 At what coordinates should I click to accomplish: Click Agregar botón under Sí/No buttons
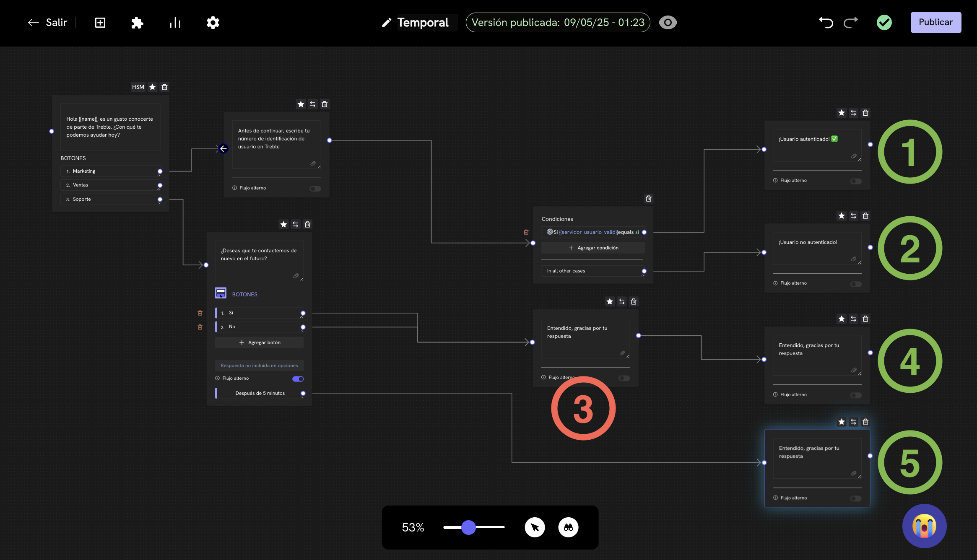(260, 342)
